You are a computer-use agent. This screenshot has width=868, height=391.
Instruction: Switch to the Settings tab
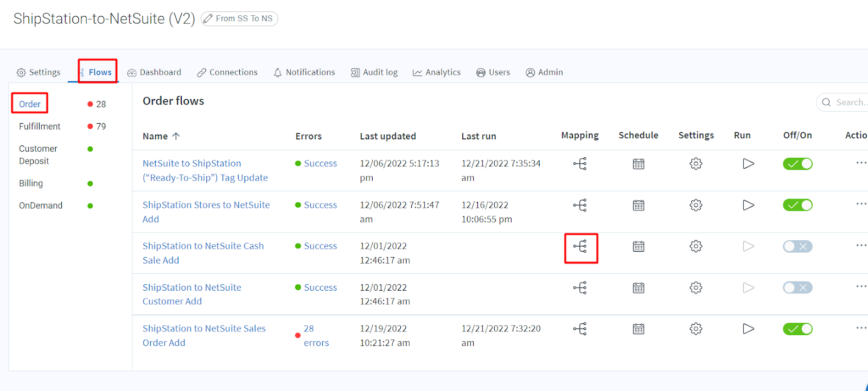(x=39, y=72)
